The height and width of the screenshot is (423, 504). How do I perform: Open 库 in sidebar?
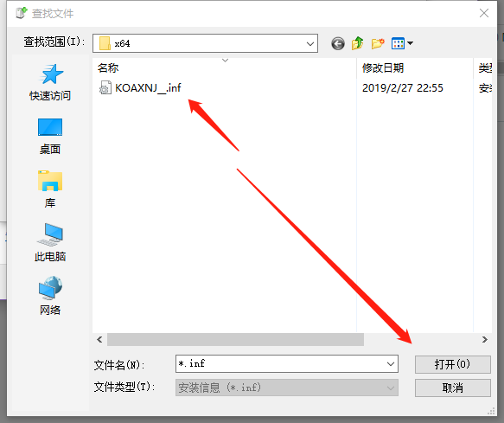[50, 189]
